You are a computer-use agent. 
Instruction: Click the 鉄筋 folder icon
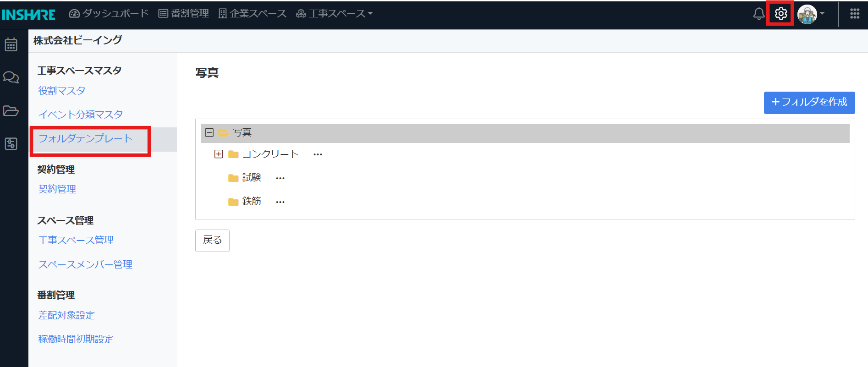(x=233, y=202)
